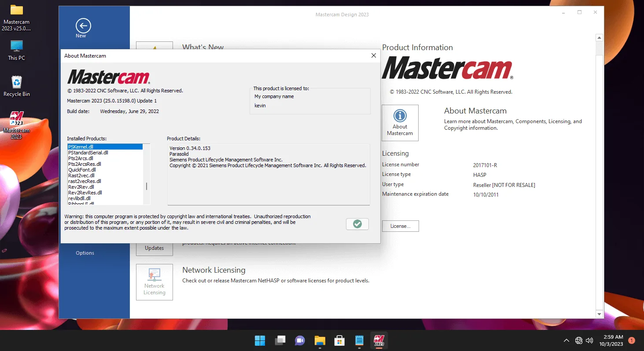Click expiration date 10/10/2011
The image size is (644, 351).
pyautogui.click(x=486, y=195)
